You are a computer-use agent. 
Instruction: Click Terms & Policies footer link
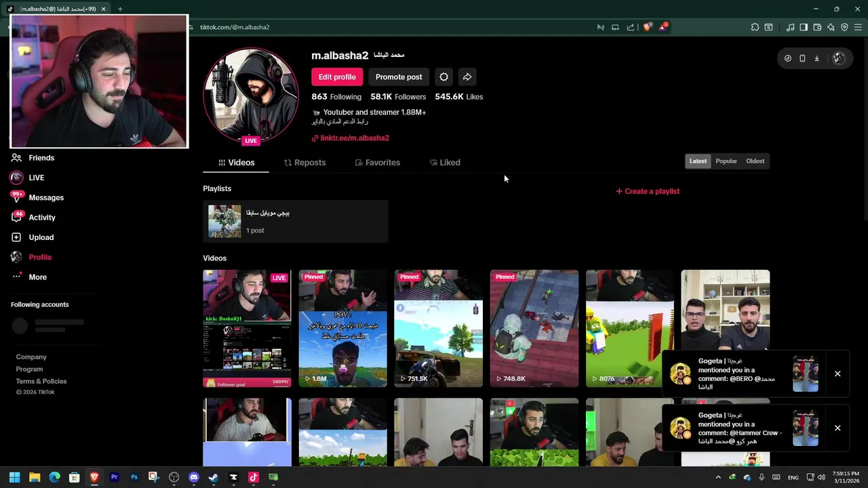41,382
